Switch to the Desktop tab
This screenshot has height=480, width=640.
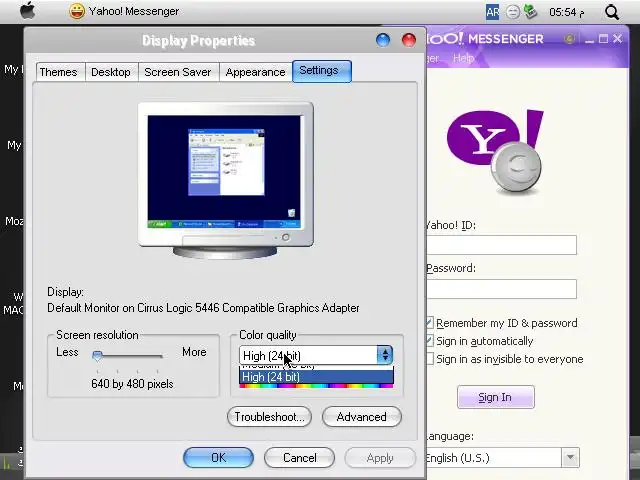111,72
